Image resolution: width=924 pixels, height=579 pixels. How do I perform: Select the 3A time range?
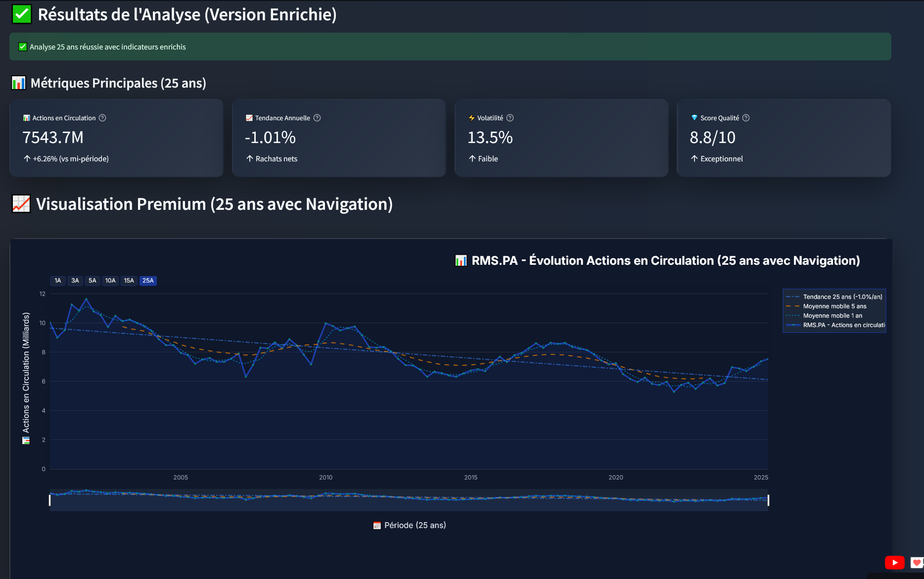click(75, 281)
